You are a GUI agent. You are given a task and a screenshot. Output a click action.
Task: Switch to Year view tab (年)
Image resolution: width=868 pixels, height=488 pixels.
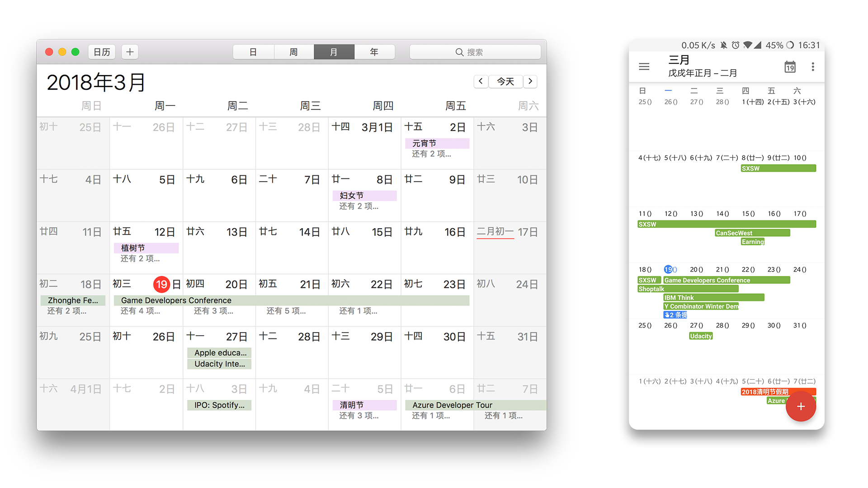coord(374,52)
